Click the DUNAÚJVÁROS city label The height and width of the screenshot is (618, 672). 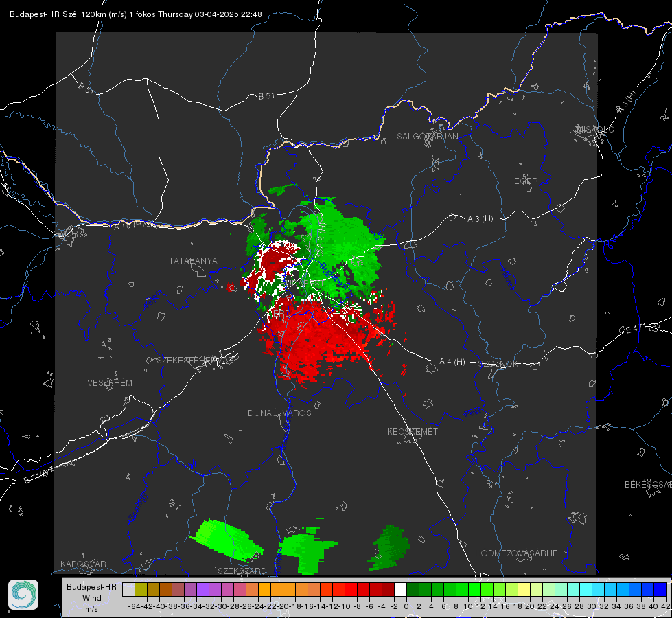279,413
